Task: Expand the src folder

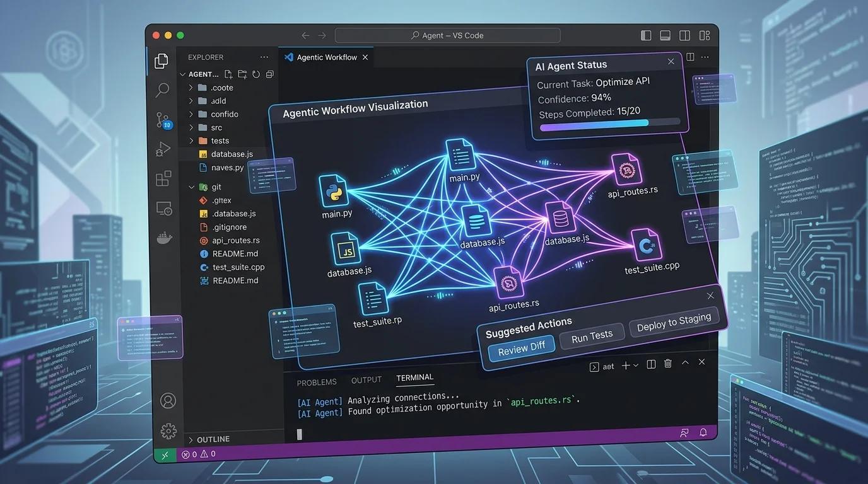Action: 191,127
